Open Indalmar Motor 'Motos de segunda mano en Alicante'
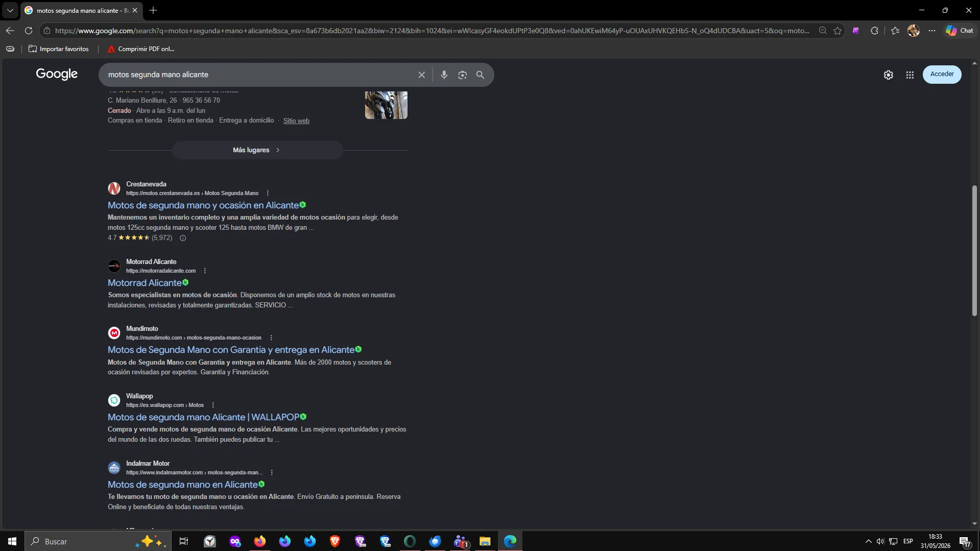Image resolution: width=980 pixels, height=551 pixels. [x=183, y=485]
